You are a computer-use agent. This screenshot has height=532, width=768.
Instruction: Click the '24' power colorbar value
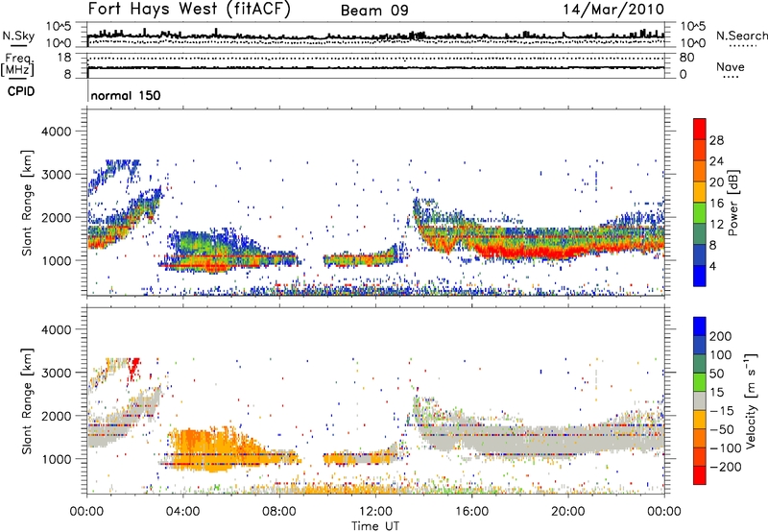[x=716, y=161]
